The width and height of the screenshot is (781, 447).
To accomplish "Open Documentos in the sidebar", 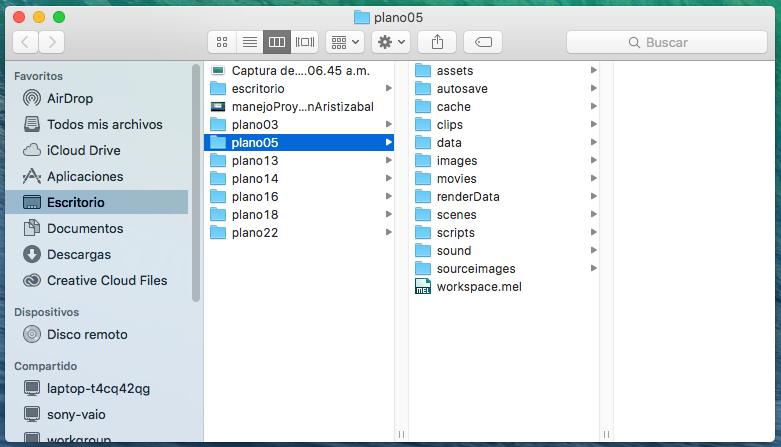I will [97, 228].
